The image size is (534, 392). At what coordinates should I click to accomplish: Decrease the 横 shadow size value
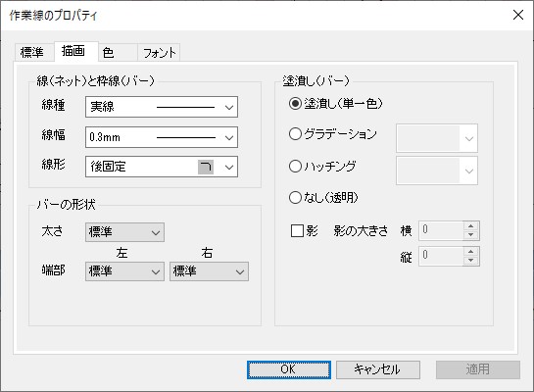(471, 235)
